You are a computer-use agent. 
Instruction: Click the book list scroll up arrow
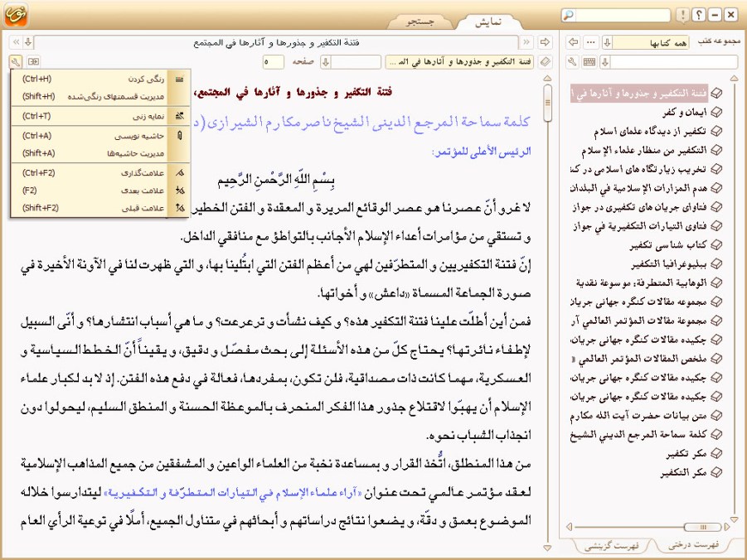(x=734, y=78)
